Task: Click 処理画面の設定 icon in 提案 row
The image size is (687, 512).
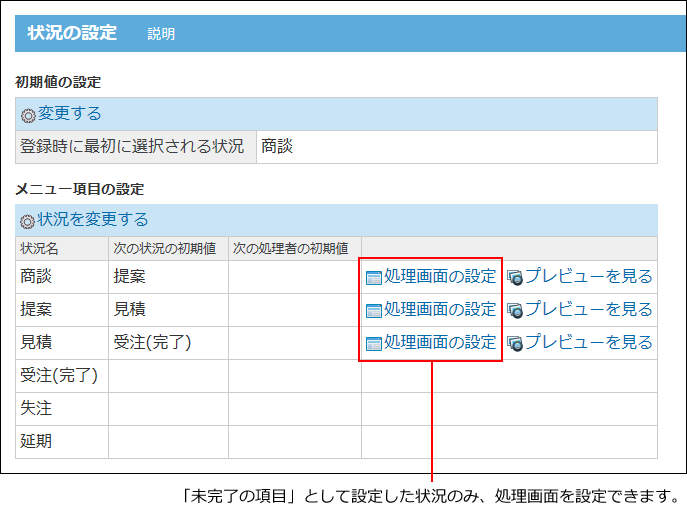Action: [x=373, y=311]
